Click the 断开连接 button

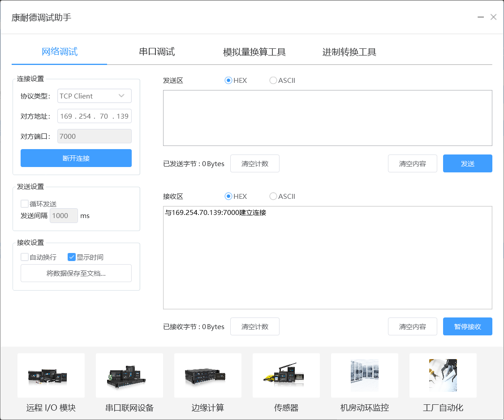pos(76,158)
